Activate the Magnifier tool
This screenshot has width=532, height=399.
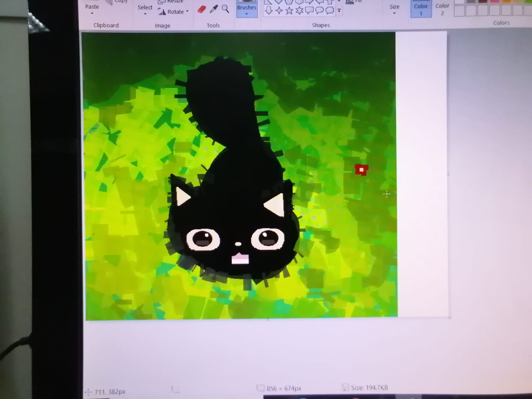click(x=225, y=9)
